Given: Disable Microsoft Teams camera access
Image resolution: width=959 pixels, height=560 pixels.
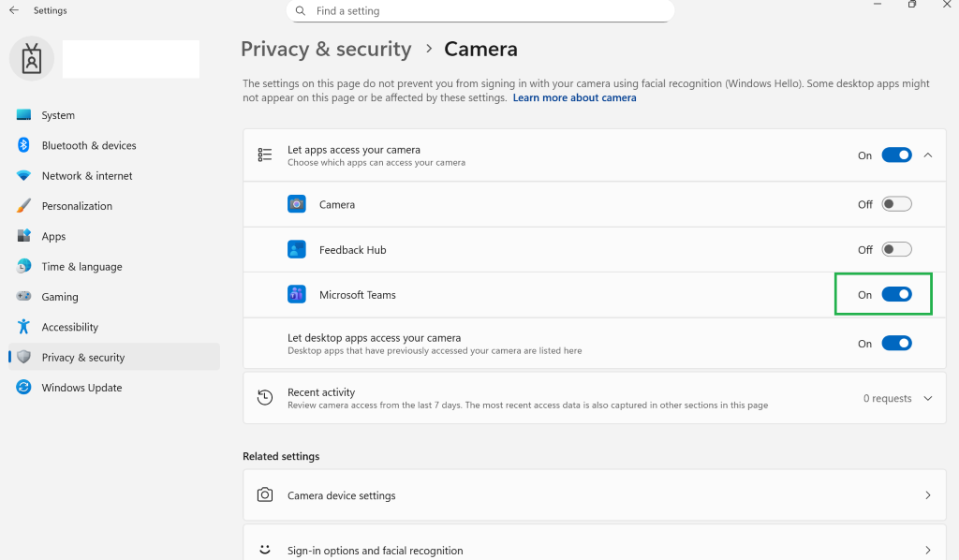Looking at the screenshot, I should pos(896,295).
